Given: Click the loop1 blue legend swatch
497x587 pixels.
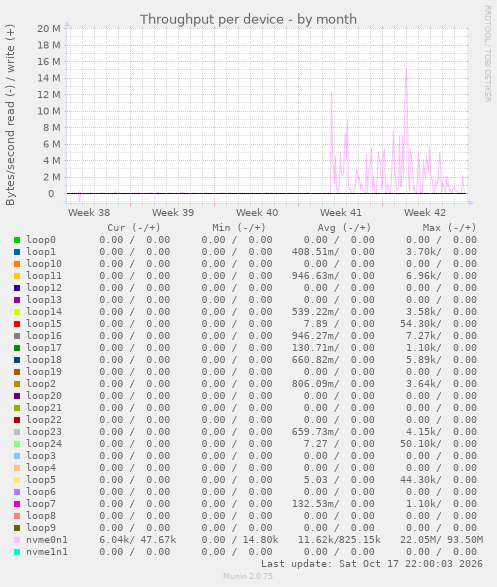Looking at the screenshot, I should coord(17,252).
